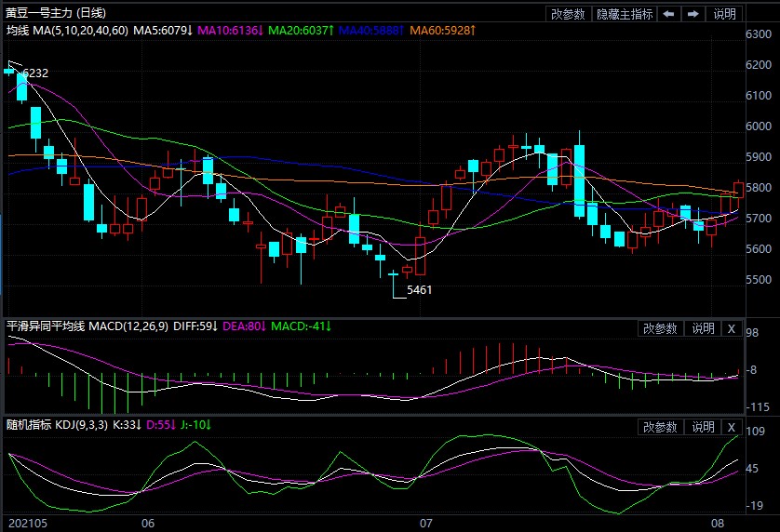Click the 5461 low price marker
The width and height of the screenshot is (780, 532).
click(x=420, y=289)
